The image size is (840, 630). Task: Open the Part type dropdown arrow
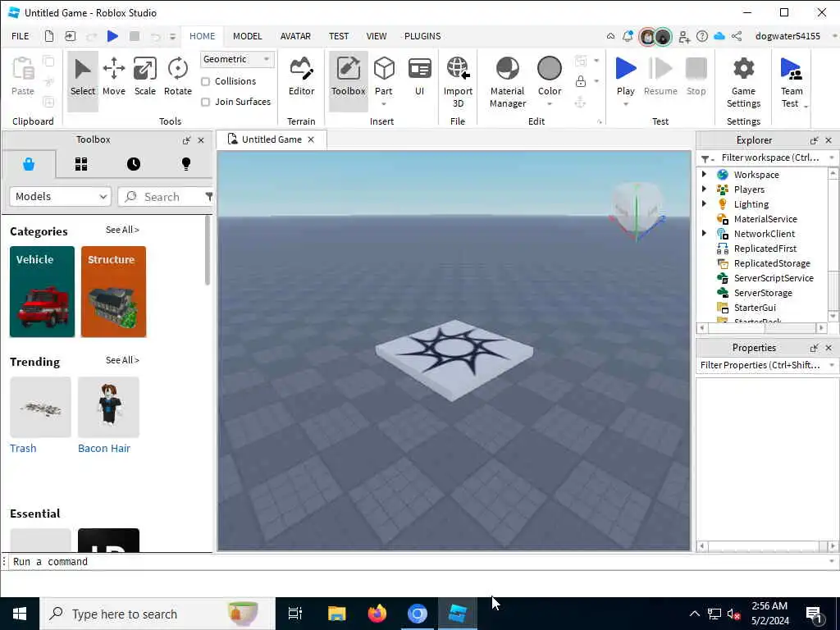coord(384,104)
